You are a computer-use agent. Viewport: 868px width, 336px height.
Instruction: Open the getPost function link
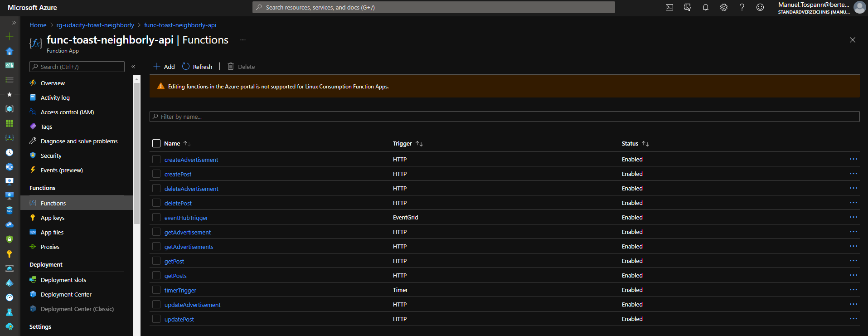coord(174,261)
